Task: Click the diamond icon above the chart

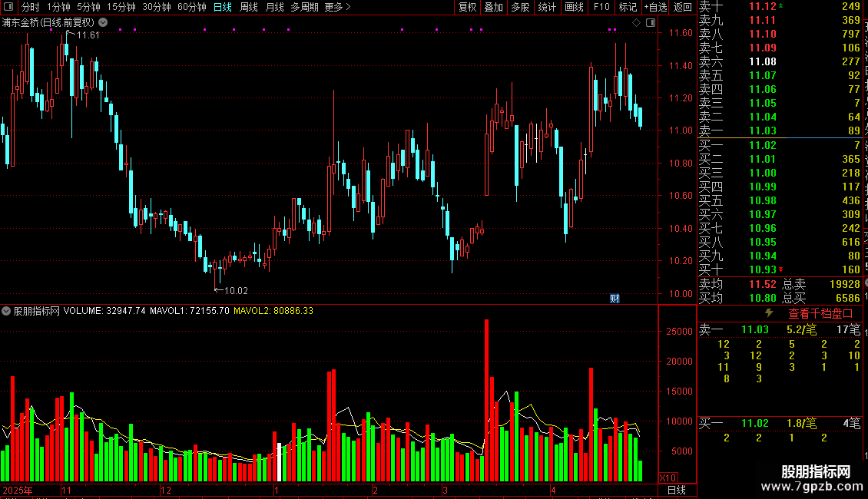Action: (636, 23)
